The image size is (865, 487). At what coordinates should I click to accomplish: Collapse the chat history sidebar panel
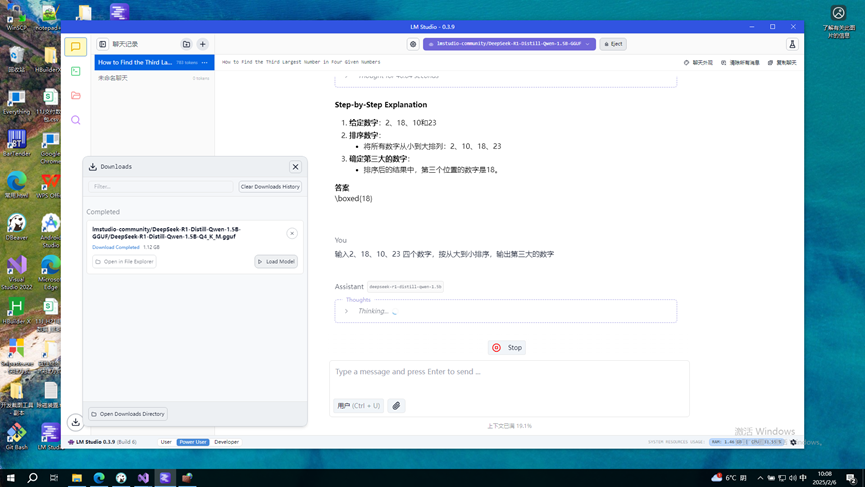coord(103,44)
